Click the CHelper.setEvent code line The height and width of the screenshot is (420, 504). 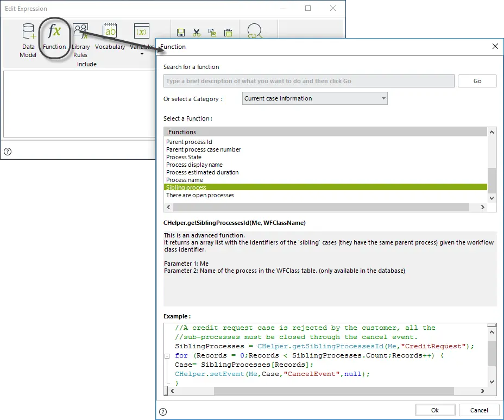coord(272,374)
